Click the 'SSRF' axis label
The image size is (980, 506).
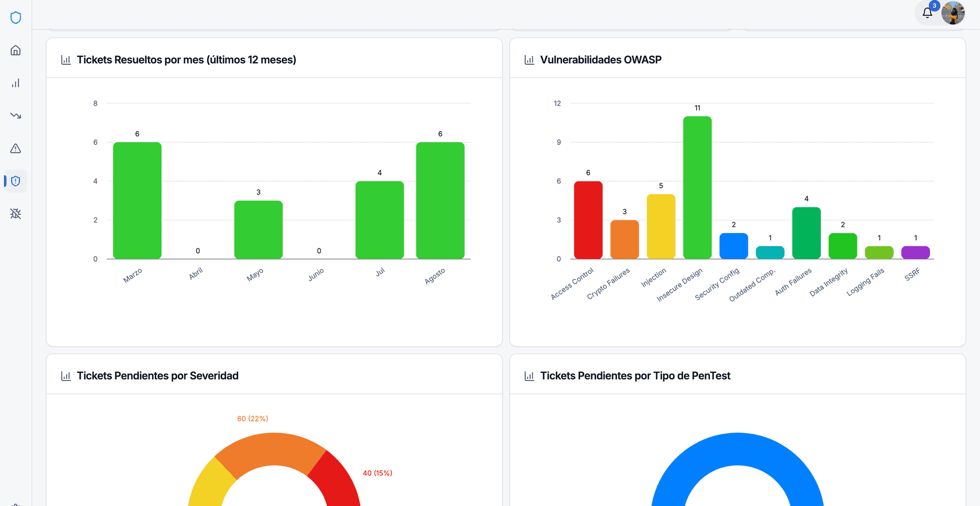click(912, 274)
